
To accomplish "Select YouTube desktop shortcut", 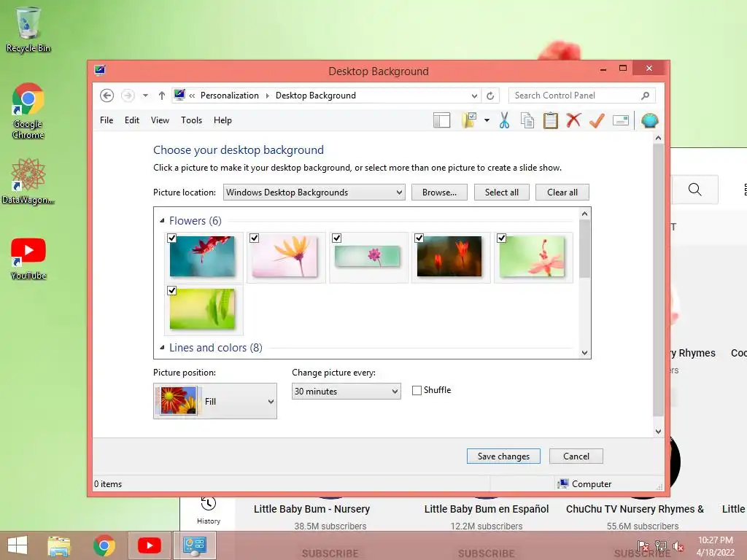I will click(28, 259).
